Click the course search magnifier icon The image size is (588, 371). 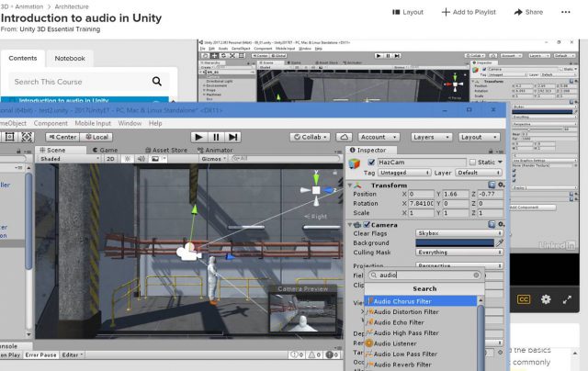pos(157,82)
